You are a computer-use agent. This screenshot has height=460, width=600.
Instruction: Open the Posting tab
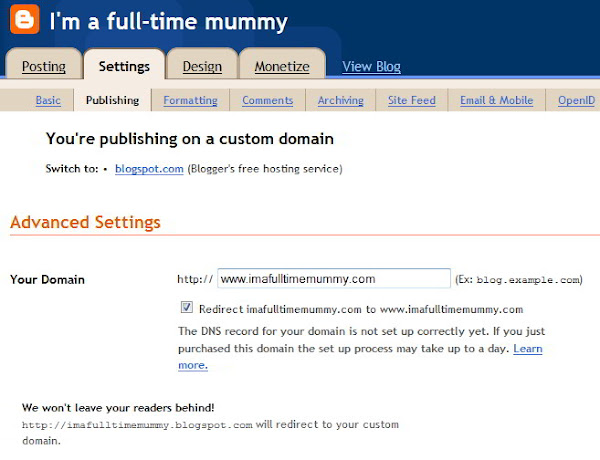point(44,66)
